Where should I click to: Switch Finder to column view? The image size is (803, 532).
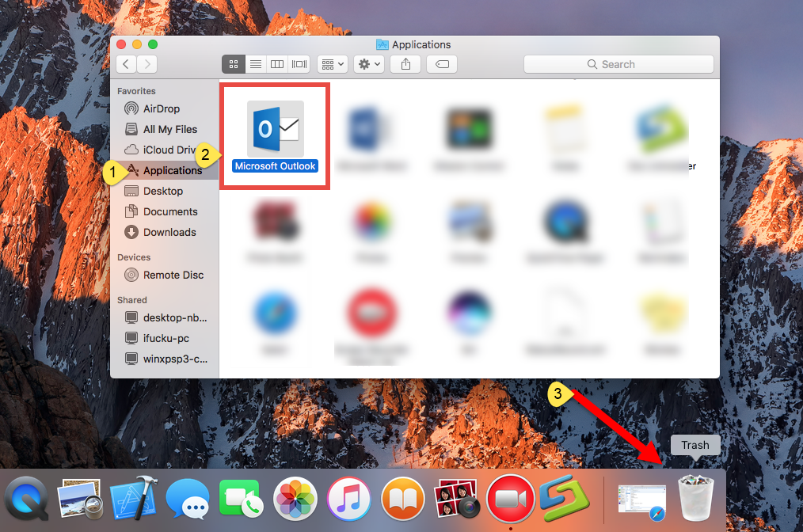tap(276, 64)
